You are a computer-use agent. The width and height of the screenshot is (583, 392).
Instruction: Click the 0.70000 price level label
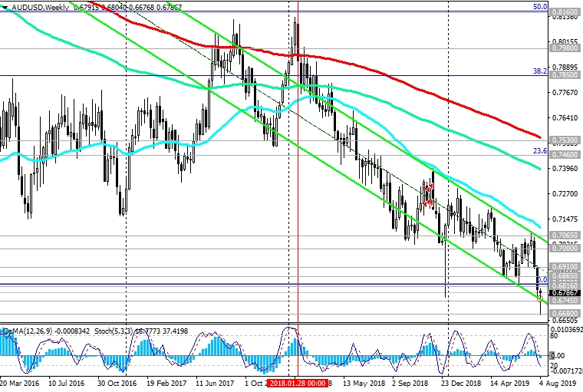pyautogui.click(x=565, y=248)
